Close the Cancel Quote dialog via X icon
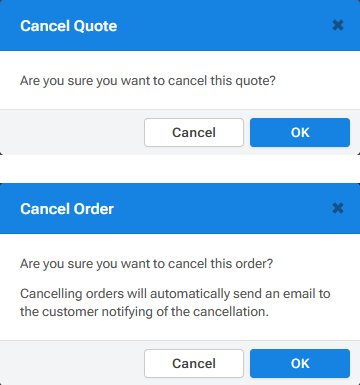 (x=338, y=25)
